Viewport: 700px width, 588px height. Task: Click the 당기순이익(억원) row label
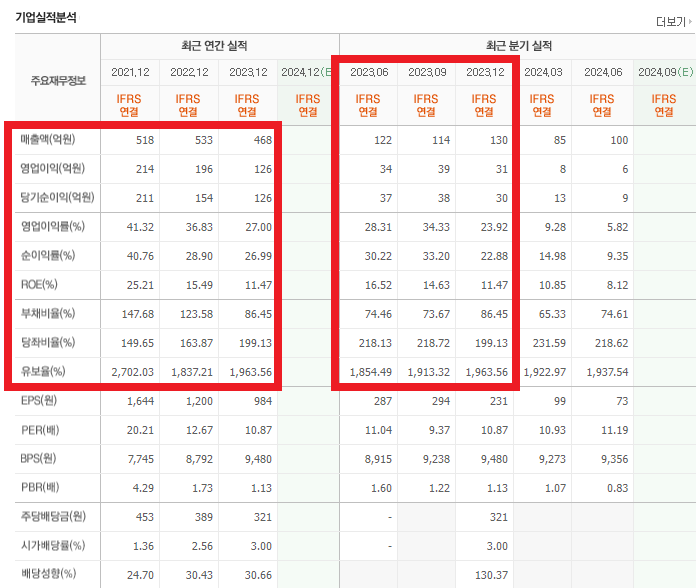click(x=57, y=197)
